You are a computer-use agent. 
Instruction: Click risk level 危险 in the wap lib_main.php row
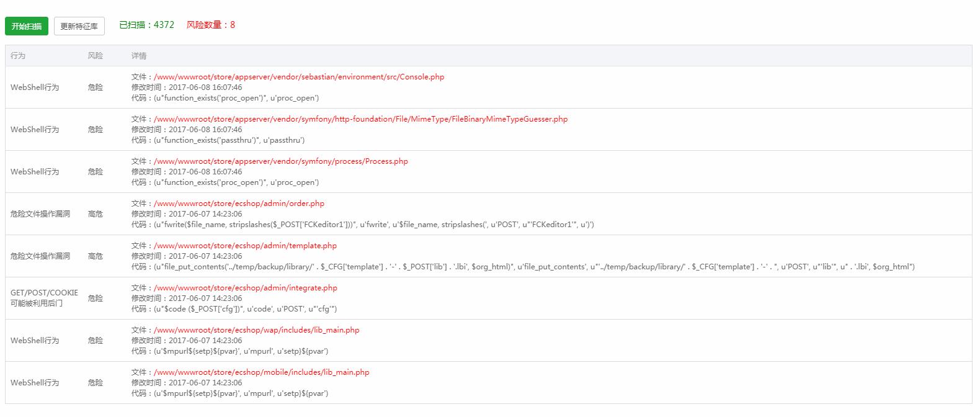pyautogui.click(x=96, y=341)
